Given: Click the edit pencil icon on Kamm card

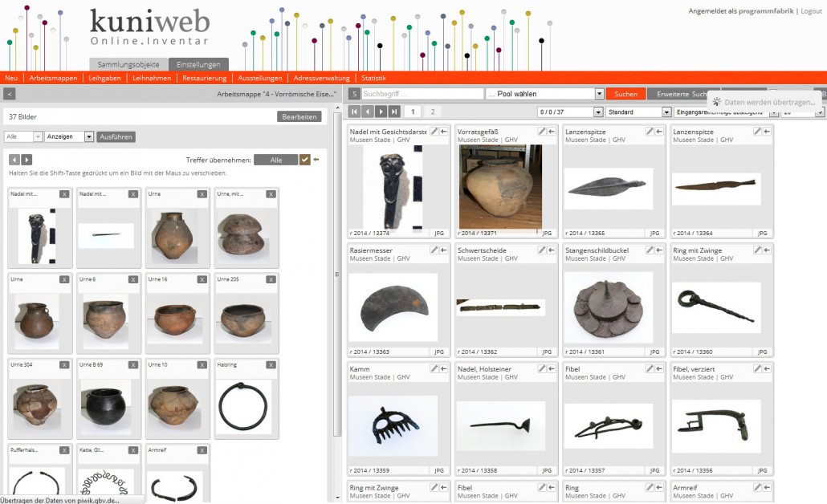Looking at the screenshot, I should point(434,368).
